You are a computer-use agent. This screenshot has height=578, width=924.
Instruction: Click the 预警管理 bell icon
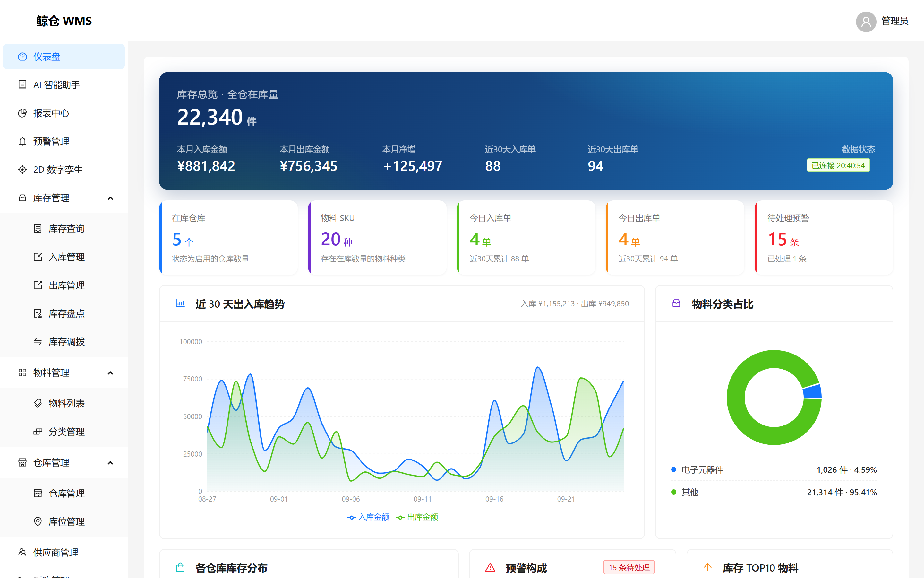[x=22, y=141]
